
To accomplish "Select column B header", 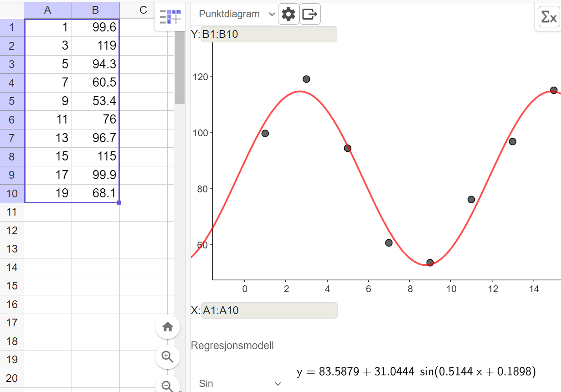I will pyautogui.click(x=96, y=10).
